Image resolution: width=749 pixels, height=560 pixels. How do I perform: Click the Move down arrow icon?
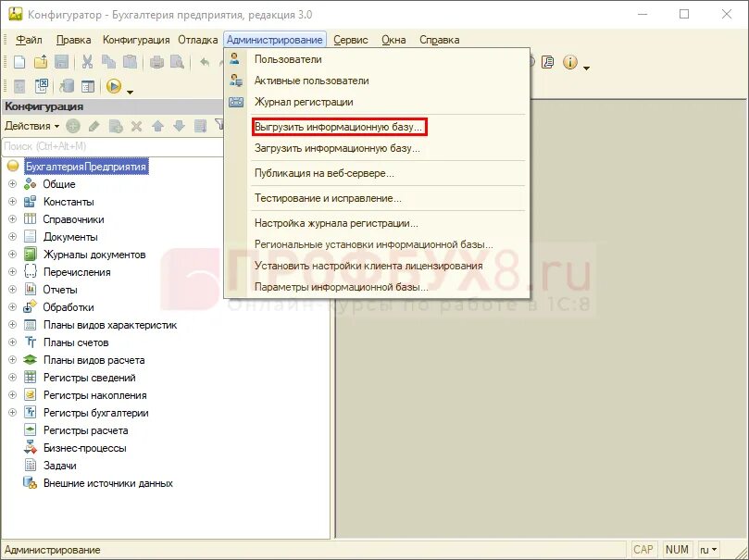pyautogui.click(x=179, y=126)
